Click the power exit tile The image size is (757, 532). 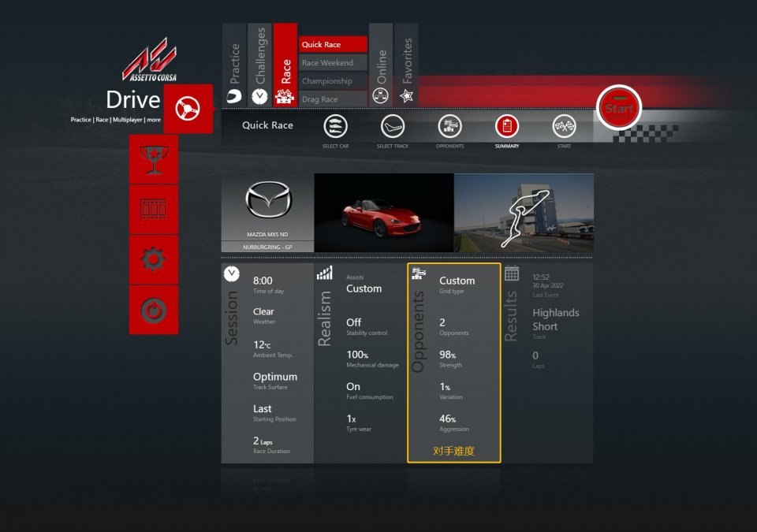pyautogui.click(x=154, y=310)
